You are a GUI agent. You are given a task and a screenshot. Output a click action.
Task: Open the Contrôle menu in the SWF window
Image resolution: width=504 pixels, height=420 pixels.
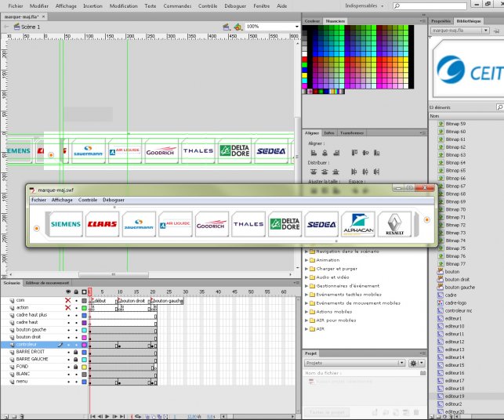(89, 200)
